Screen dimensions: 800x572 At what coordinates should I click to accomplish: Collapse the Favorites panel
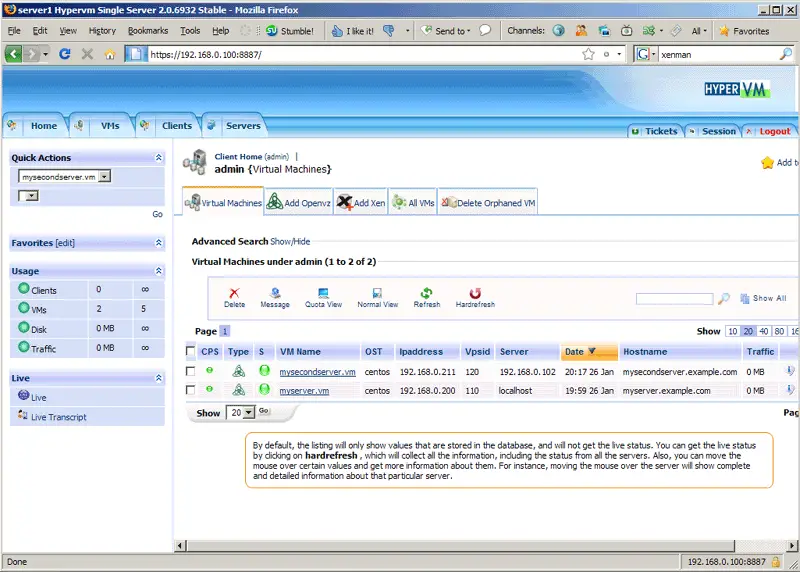tap(159, 243)
